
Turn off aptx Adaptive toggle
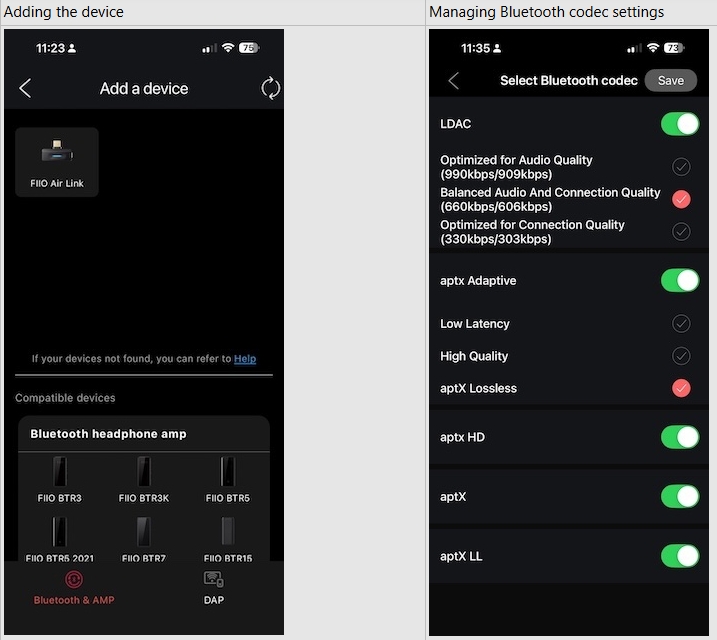coord(680,281)
